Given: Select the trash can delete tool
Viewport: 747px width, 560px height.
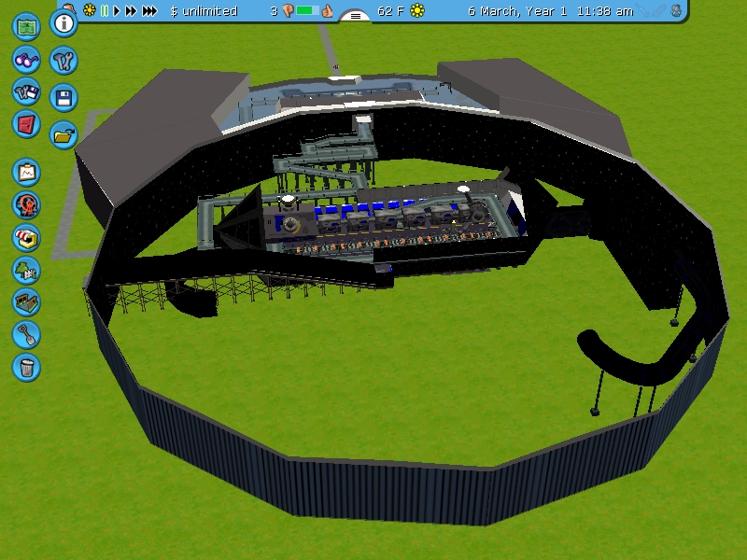Looking at the screenshot, I should point(26,367).
